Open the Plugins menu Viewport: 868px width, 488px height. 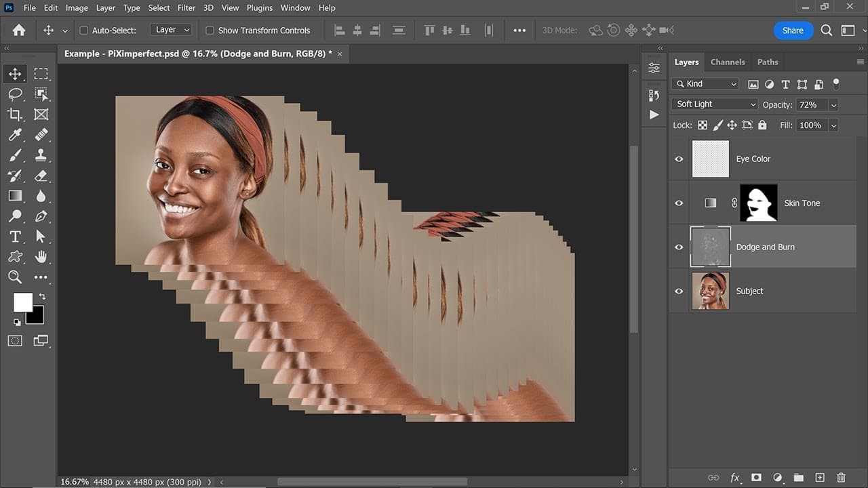259,8
